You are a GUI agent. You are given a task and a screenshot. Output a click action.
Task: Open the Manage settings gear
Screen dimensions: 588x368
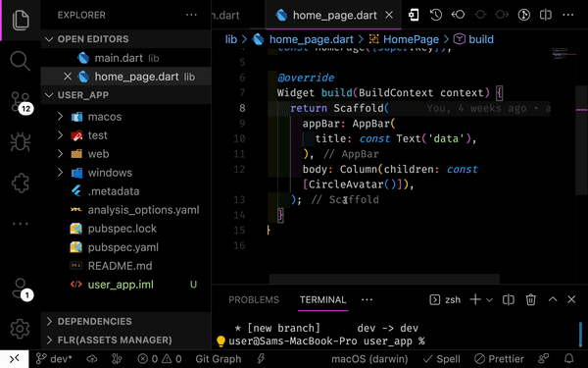21,329
